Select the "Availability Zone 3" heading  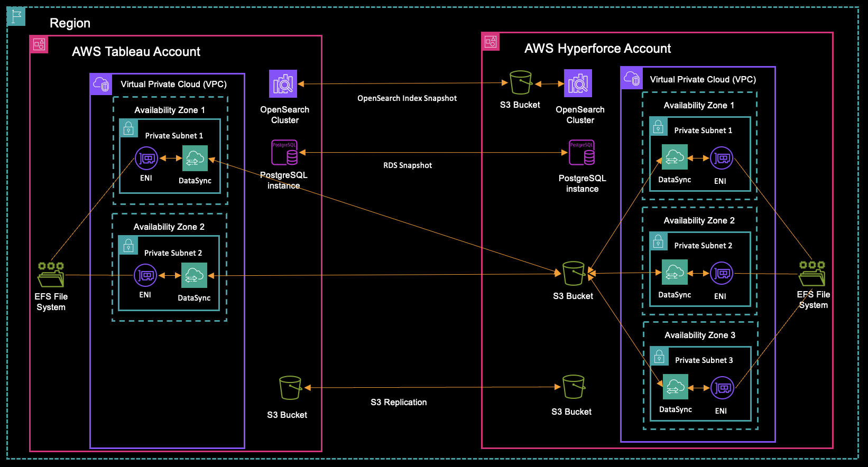tap(700, 335)
